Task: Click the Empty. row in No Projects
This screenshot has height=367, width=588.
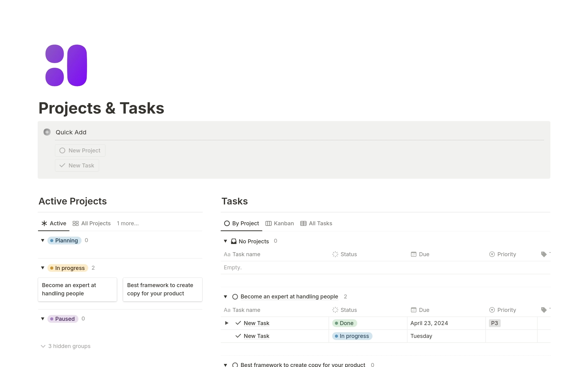Action: (386, 268)
